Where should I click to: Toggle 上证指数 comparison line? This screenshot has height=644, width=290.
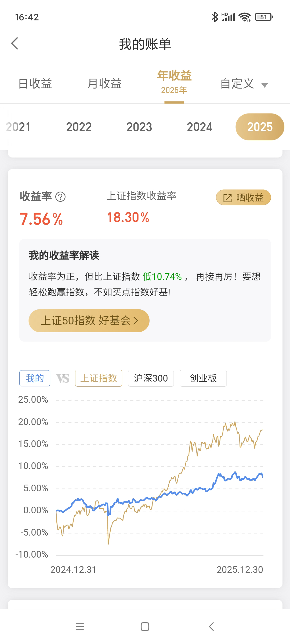pyautogui.click(x=99, y=378)
